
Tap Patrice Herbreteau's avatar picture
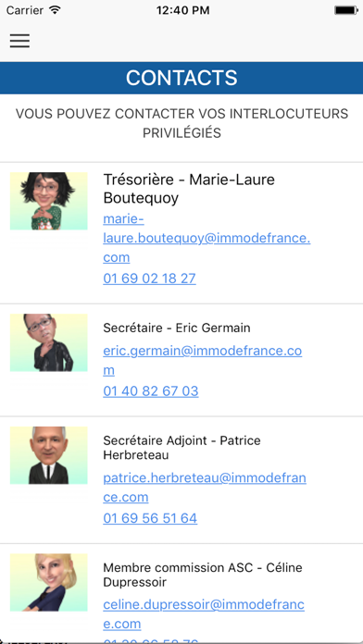(48, 455)
